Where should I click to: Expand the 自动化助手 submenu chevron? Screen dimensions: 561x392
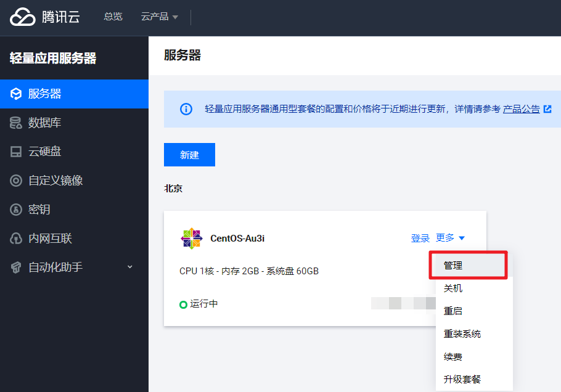coord(130,267)
